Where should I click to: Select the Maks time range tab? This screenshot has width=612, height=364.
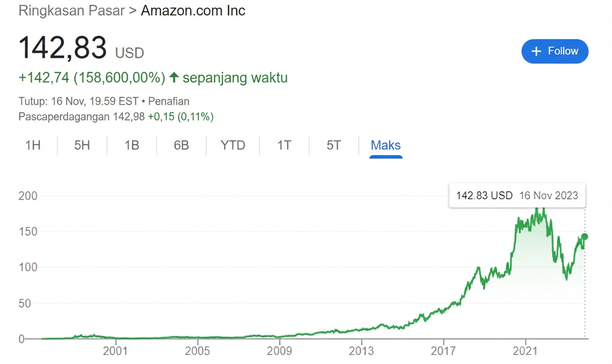[386, 145]
